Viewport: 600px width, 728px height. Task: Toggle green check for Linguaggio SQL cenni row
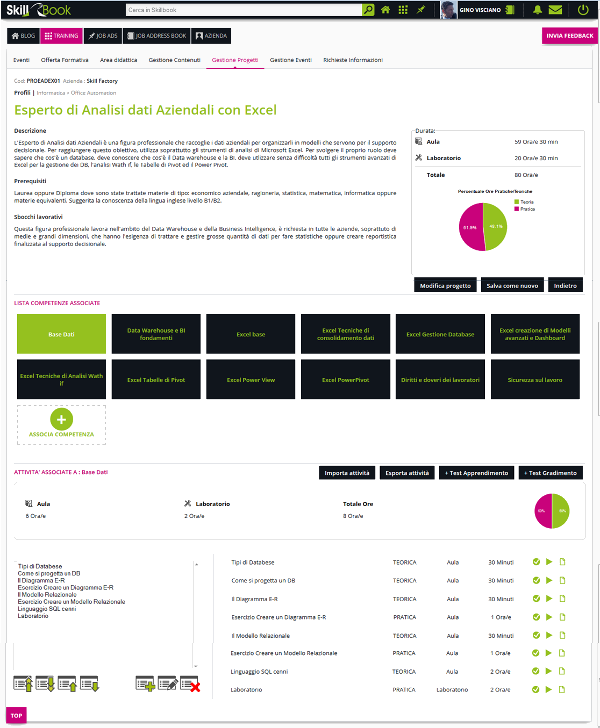tap(537, 671)
